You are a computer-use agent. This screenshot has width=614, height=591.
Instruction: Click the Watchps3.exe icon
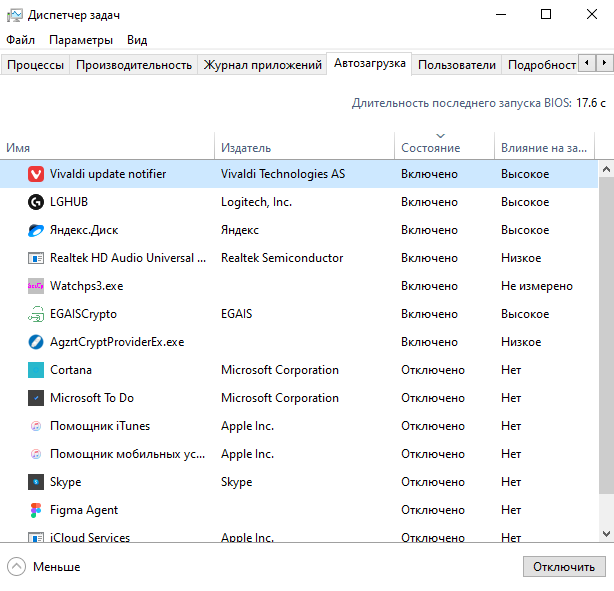(x=36, y=286)
